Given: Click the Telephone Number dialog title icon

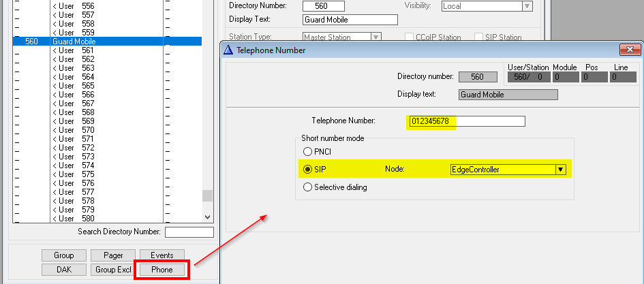Looking at the screenshot, I should pos(228,50).
